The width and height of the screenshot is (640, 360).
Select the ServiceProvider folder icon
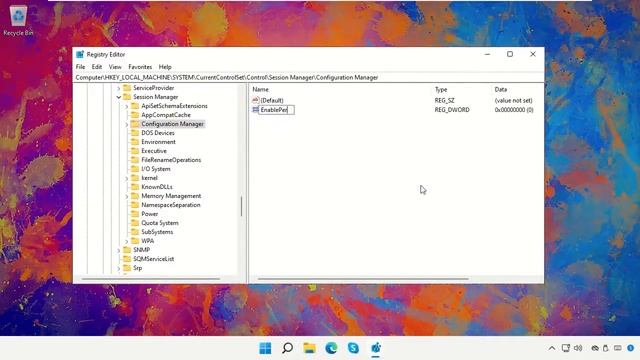[127, 88]
